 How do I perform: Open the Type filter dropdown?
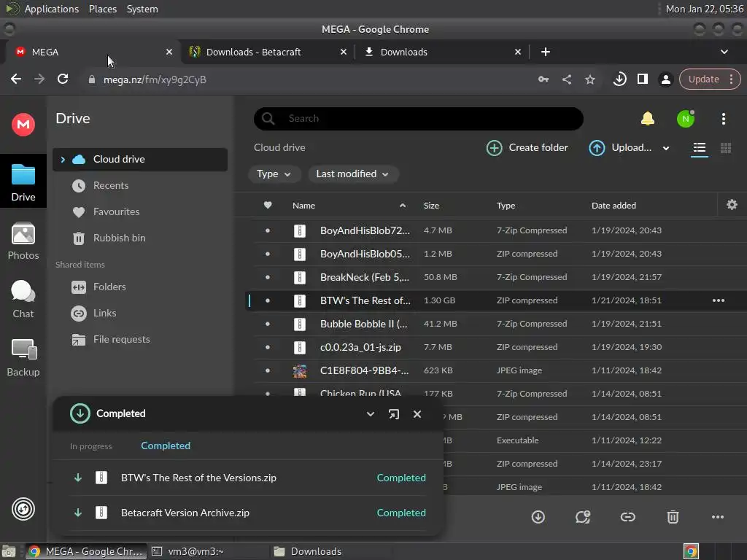274,174
